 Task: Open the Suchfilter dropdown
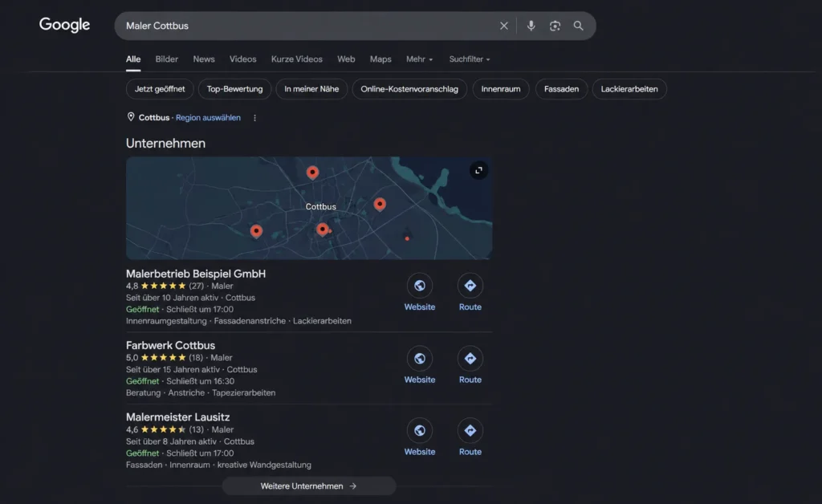click(469, 59)
